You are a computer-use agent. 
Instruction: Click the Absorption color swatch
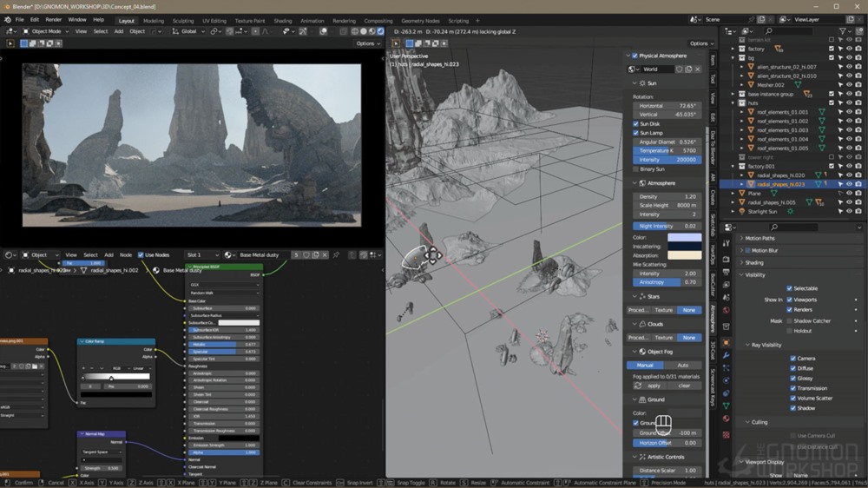684,255
